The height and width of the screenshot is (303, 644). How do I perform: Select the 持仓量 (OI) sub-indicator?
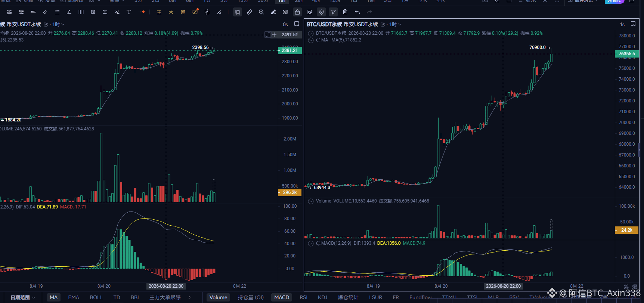pyautogui.click(x=251, y=297)
